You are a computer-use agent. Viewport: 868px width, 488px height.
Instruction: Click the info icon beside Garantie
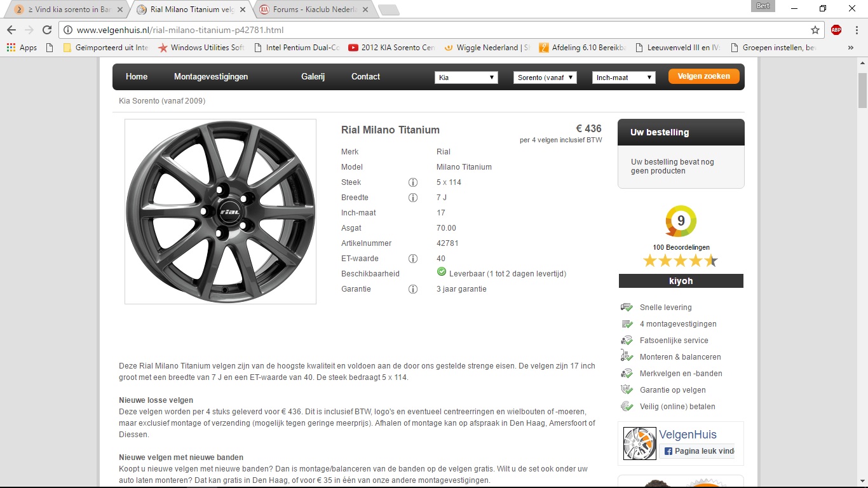413,289
